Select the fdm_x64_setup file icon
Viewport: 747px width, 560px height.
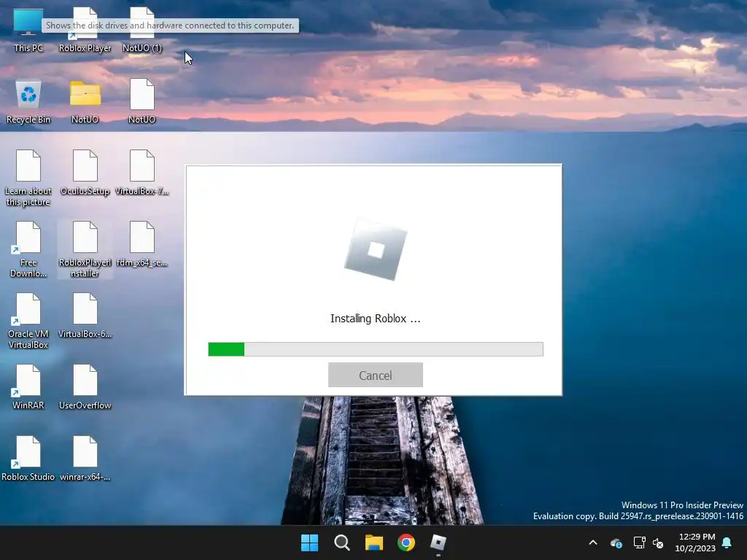pos(142,245)
